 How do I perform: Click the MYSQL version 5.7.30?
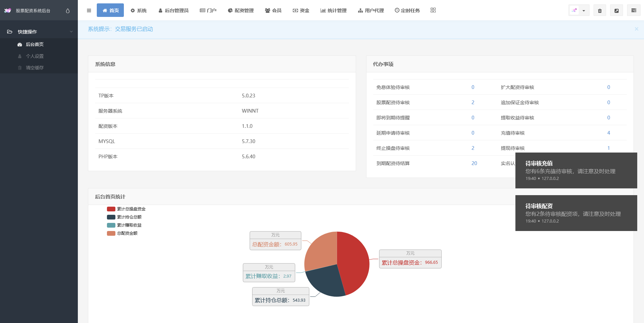click(248, 141)
